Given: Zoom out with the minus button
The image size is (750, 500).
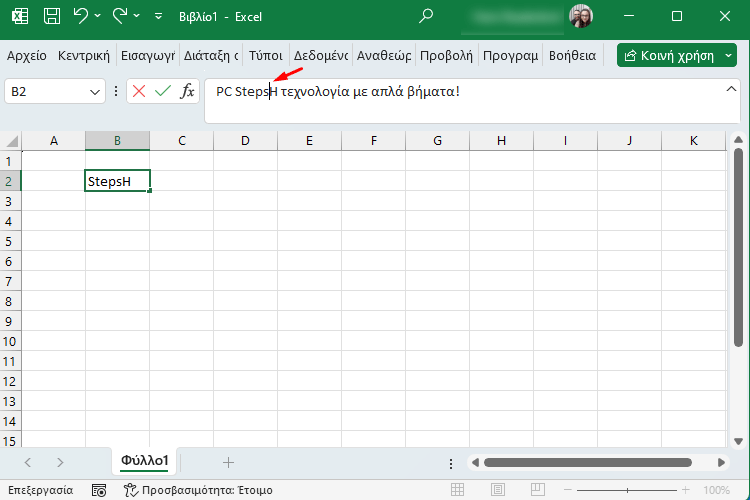Looking at the screenshot, I should click(x=567, y=490).
